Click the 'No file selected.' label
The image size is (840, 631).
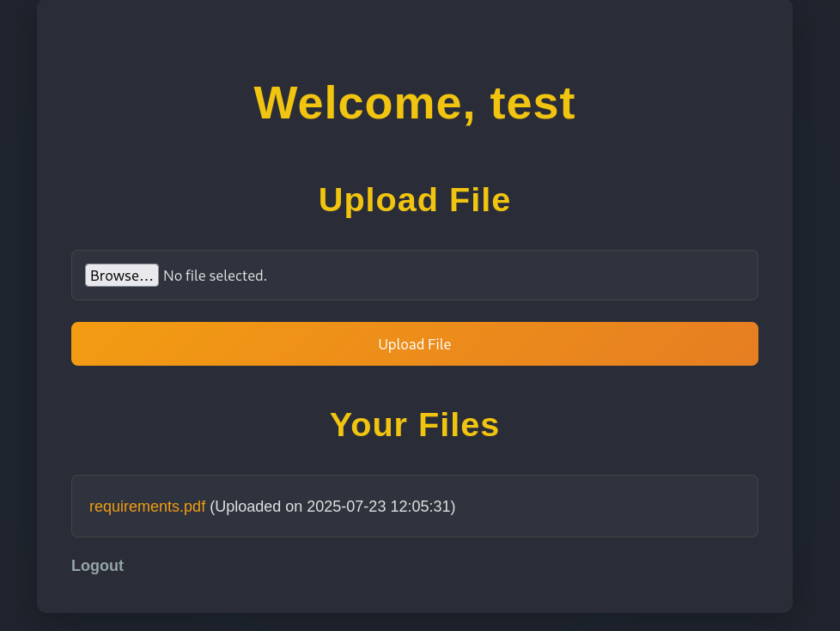click(x=215, y=276)
